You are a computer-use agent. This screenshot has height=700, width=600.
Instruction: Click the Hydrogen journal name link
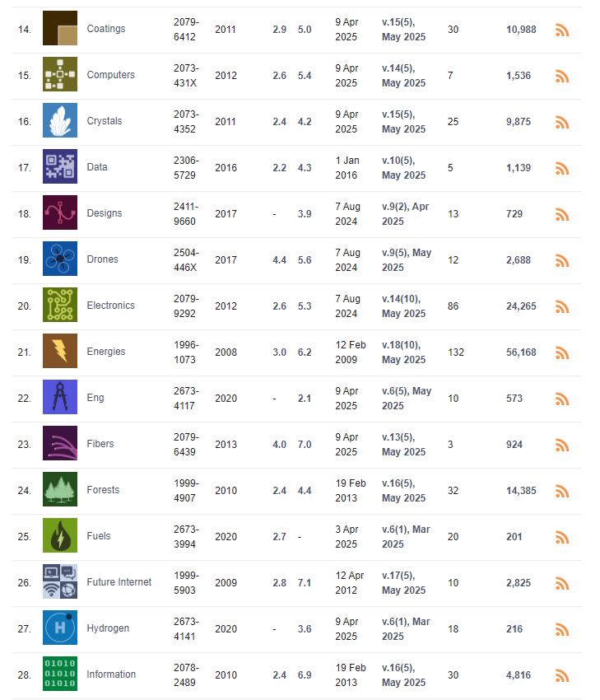tap(108, 628)
